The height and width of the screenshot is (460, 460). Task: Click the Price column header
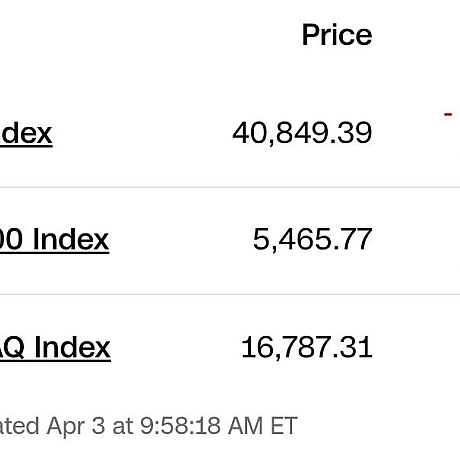point(337,35)
